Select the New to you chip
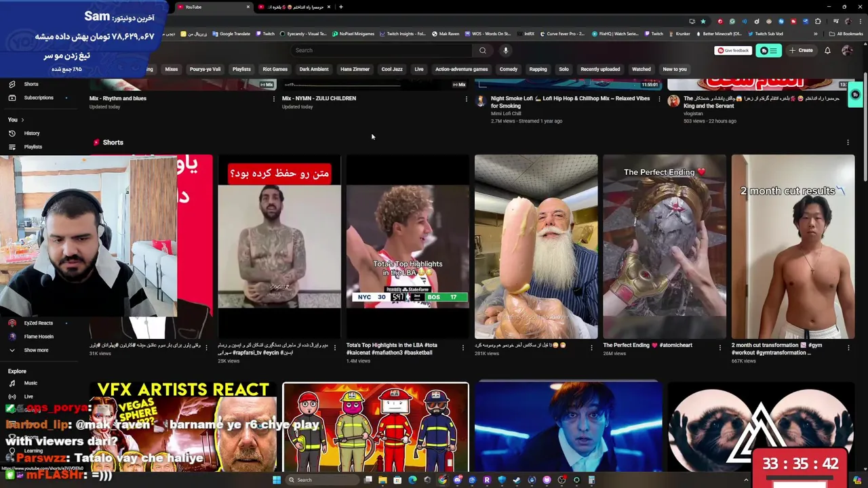 coord(675,69)
